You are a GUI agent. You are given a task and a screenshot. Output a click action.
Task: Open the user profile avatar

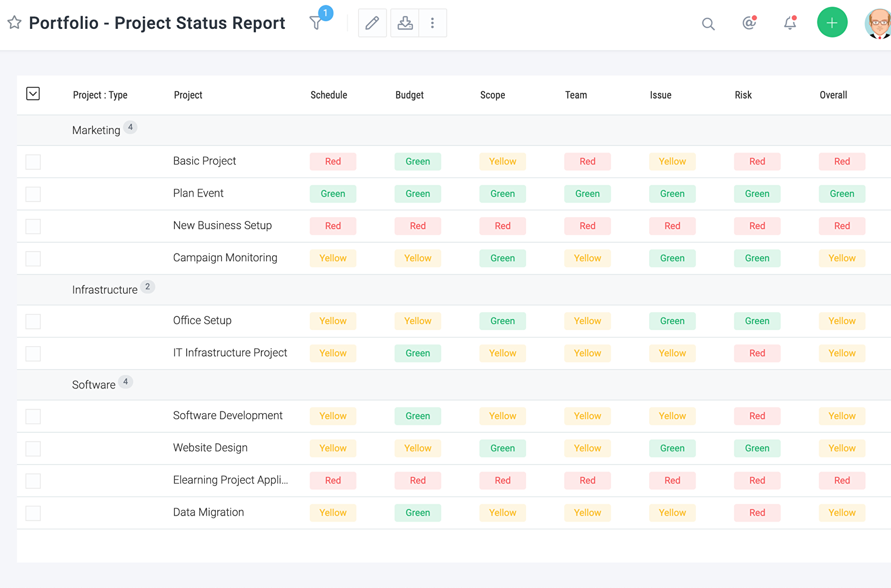point(878,24)
